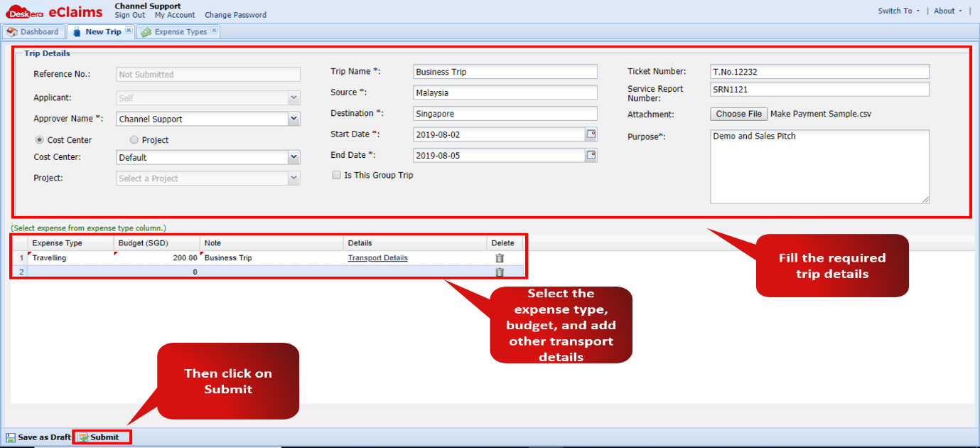Click the Channel Support user name
Viewport: 980px width, 448px height.
[148, 6]
